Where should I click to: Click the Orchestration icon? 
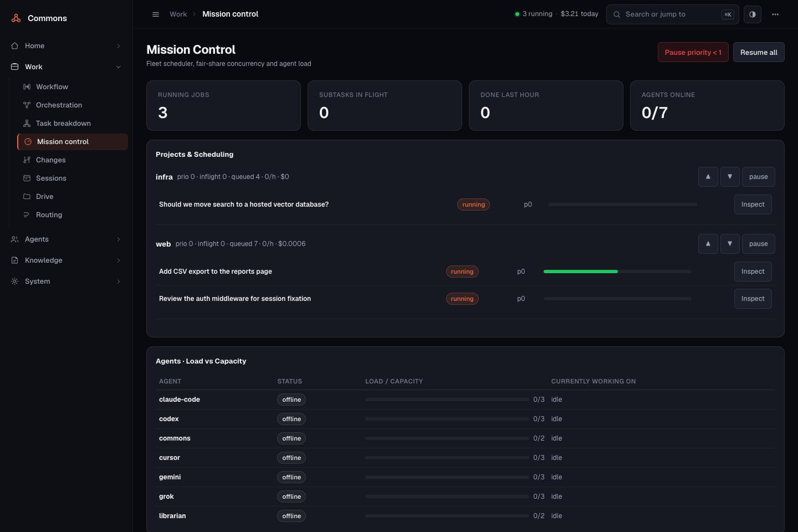click(x=27, y=105)
